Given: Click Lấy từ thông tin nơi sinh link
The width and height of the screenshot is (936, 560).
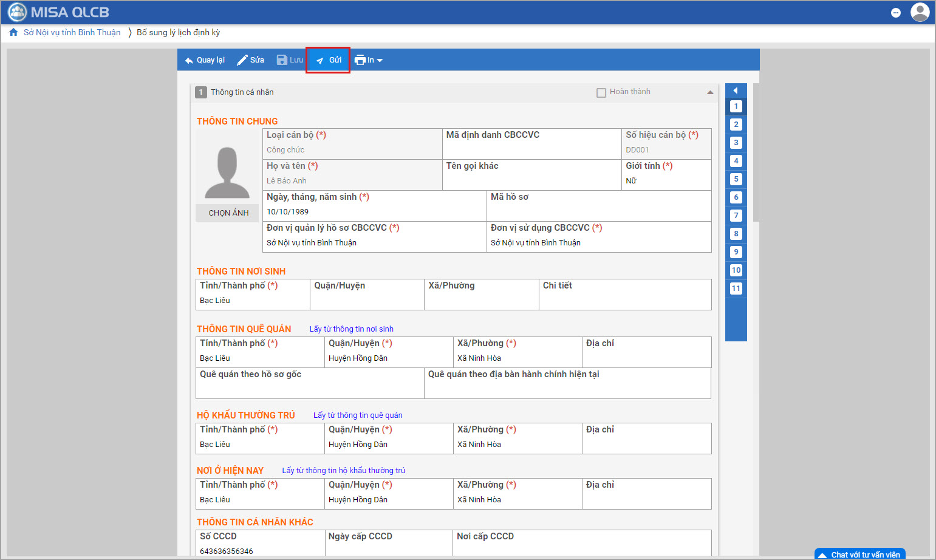Looking at the screenshot, I should (x=351, y=329).
